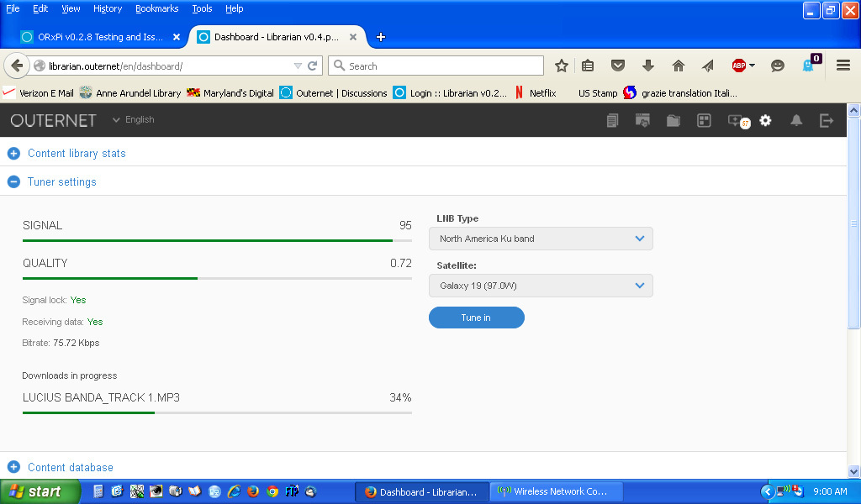Click the LUCIUS BANDA download progress bar
The image size is (861, 504).
[217, 412]
